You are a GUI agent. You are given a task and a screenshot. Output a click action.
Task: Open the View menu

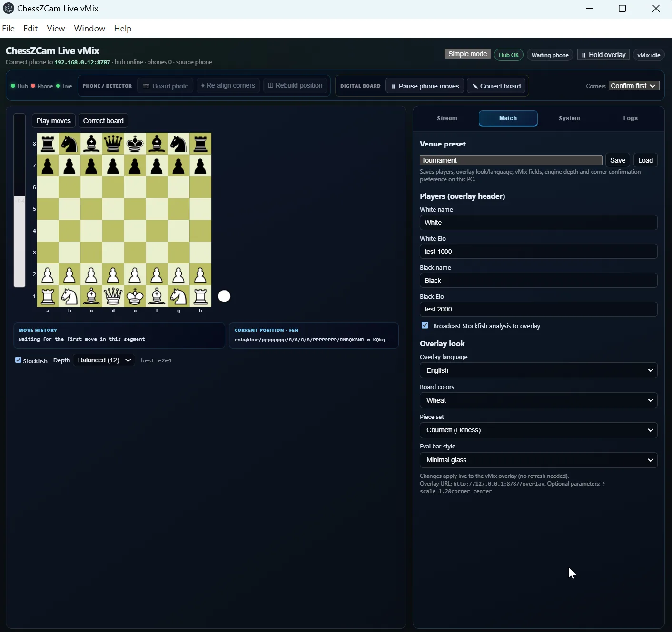click(56, 29)
